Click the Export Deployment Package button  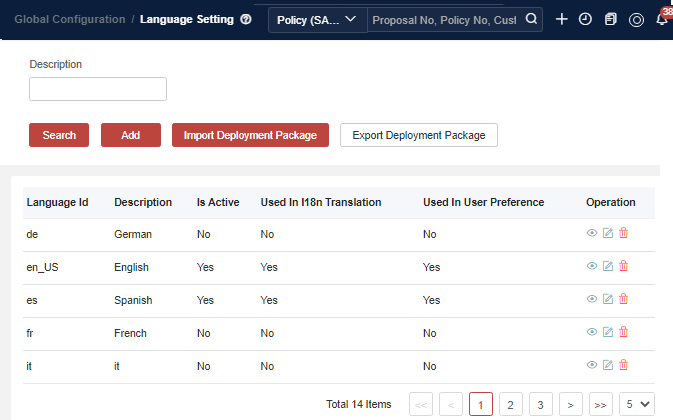pos(418,135)
